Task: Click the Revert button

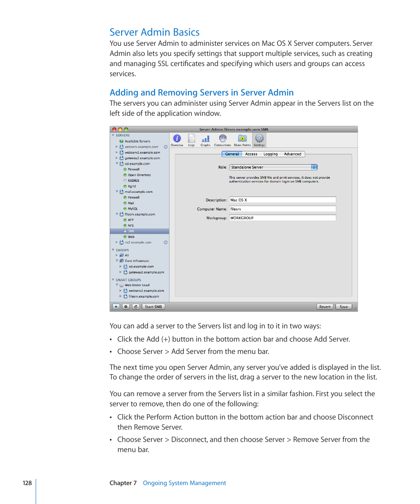Action: click(325, 307)
